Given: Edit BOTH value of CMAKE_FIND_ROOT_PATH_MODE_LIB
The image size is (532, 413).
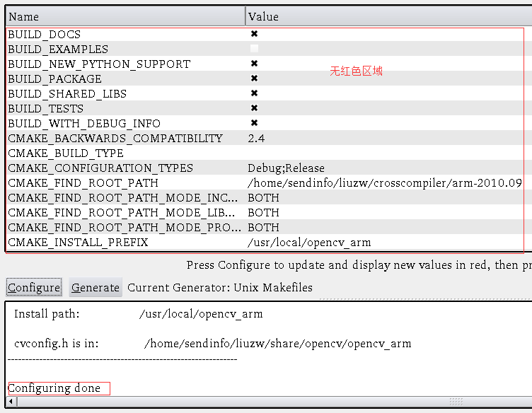Looking at the screenshot, I should coord(263,213).
